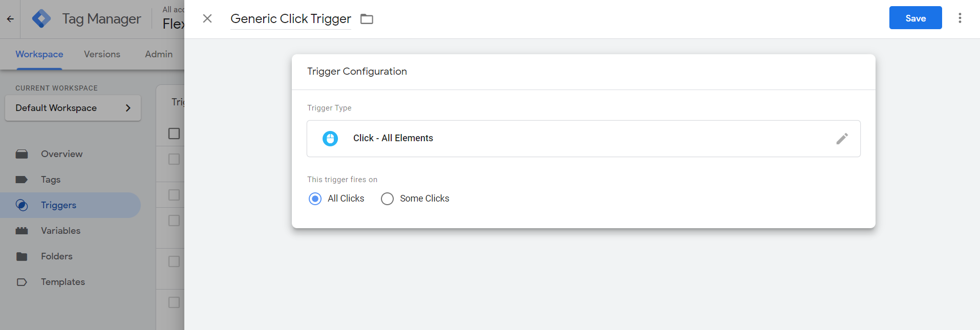
Task: Click the back arrow at top left
Action: pos(10,18)
